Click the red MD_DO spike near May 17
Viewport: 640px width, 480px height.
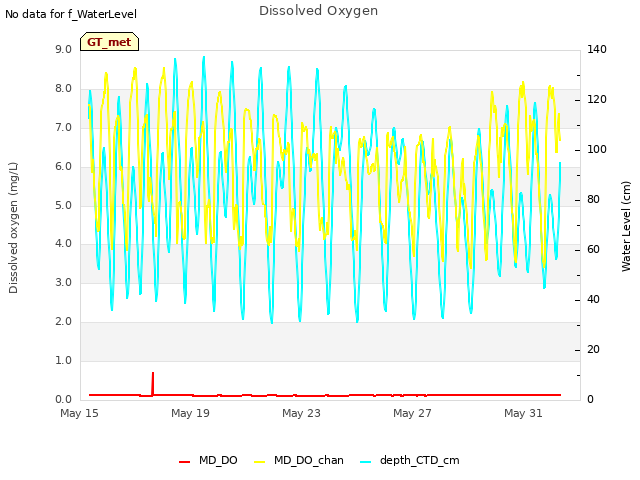coord(153,383)
